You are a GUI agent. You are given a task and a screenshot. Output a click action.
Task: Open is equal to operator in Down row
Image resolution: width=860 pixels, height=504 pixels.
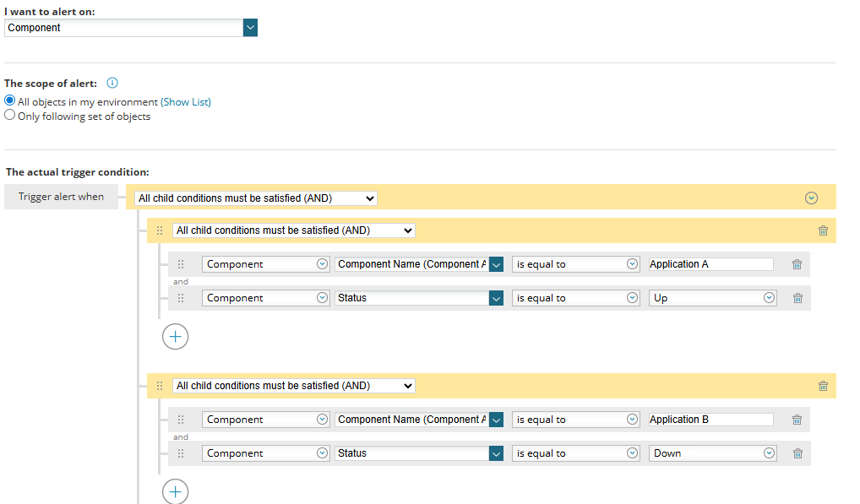tap(576, 453)
